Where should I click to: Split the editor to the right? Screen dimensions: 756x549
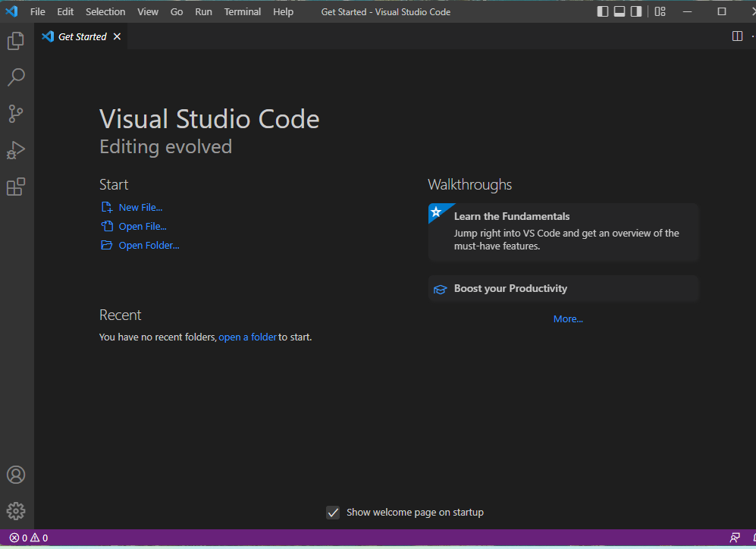coord(737,36)
